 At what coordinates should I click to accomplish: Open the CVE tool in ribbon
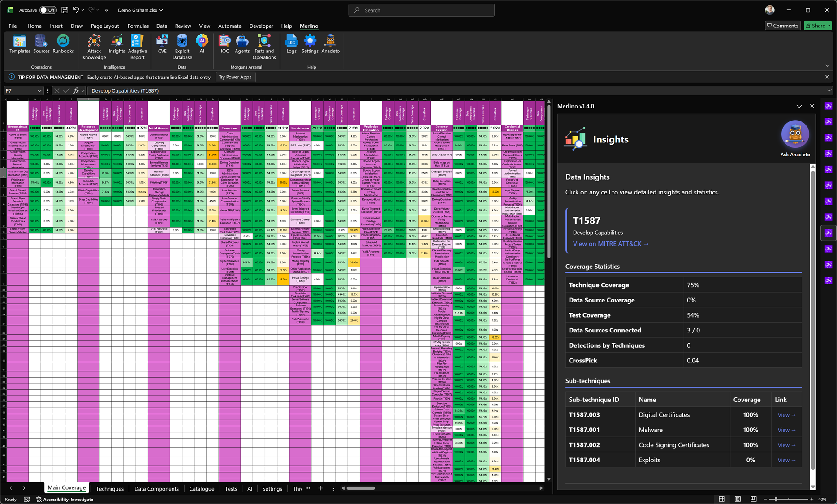[x=162, y=44]
